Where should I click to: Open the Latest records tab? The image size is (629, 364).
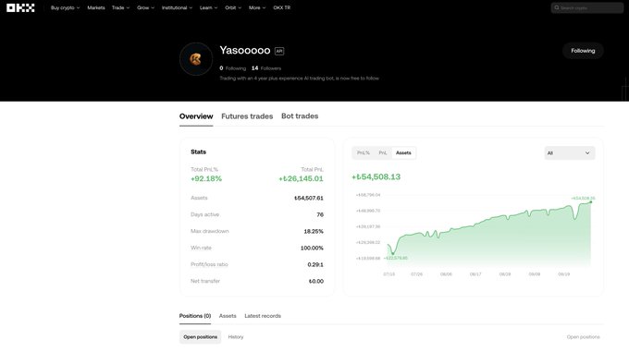[263, 316]
